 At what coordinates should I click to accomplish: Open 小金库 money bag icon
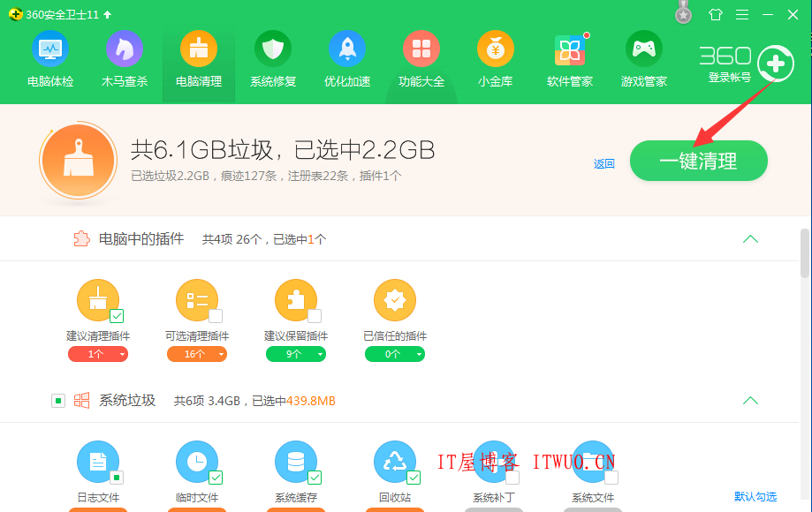[x=496, y=49]
